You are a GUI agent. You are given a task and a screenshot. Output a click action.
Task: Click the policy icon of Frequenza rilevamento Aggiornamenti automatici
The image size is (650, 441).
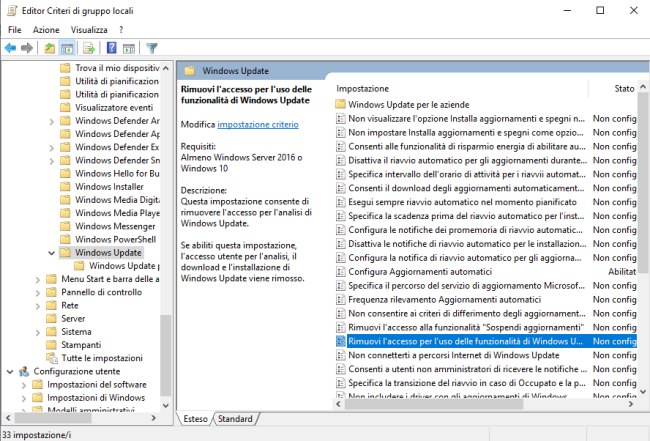point(340,299)
